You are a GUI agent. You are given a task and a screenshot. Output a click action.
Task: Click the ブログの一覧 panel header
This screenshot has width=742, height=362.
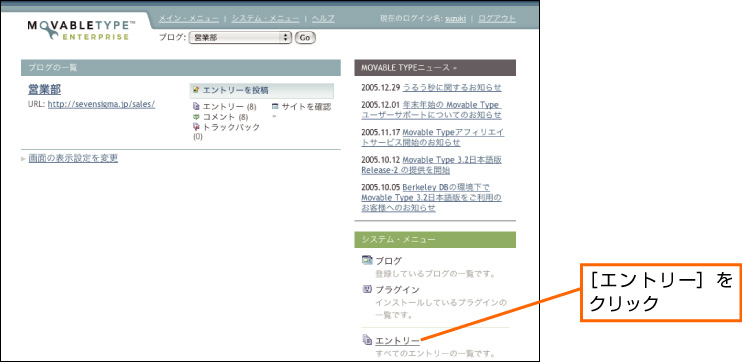[181, 68]
